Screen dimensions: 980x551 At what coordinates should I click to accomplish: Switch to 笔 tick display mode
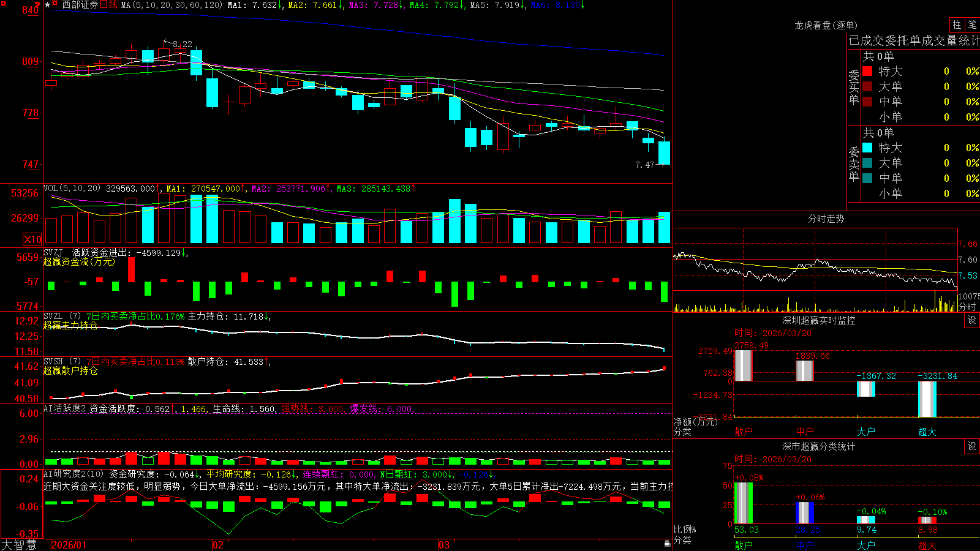tap(972, 24)
